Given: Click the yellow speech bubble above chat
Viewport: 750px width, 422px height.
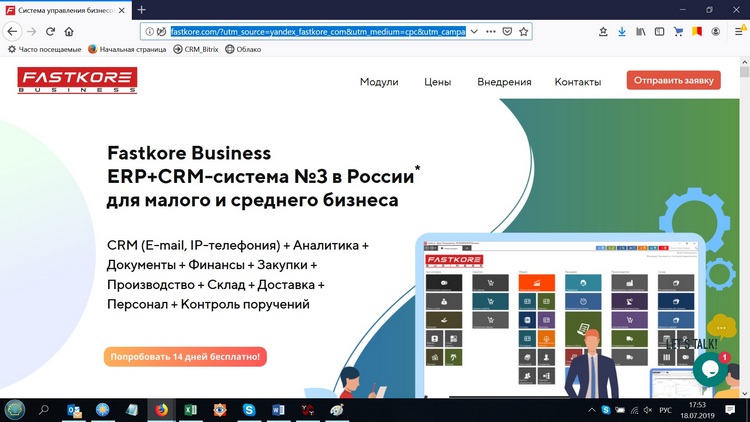Looking at the screenshot, I should click(x=721, y=327).
